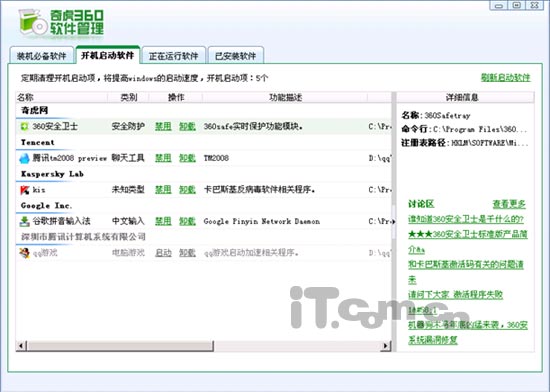Viewport: 550px width, 392px height.
Task: Click the 命令行 detail path text
Action: (x=464, y=129)
